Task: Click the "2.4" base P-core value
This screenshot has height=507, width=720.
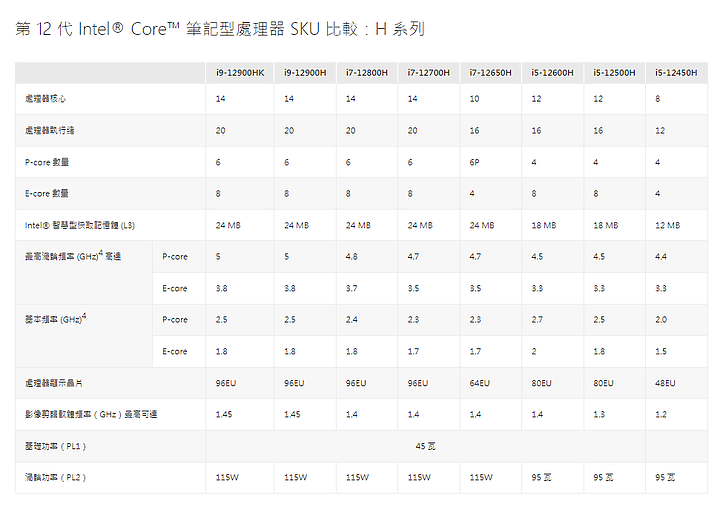Action: coord(351,320)
